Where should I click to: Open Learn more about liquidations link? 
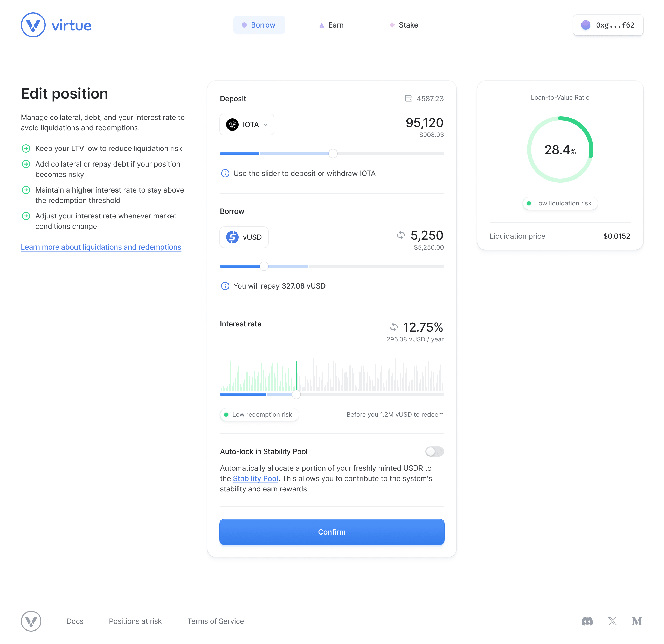click(101, 247)
